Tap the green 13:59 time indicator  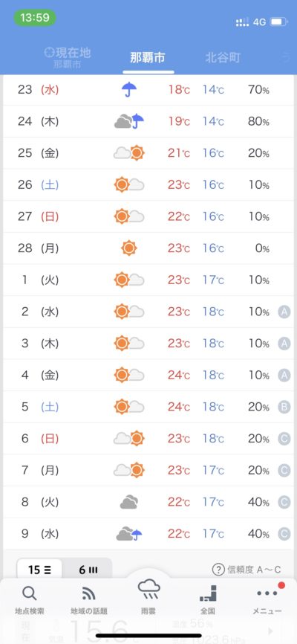coord(35,18)
